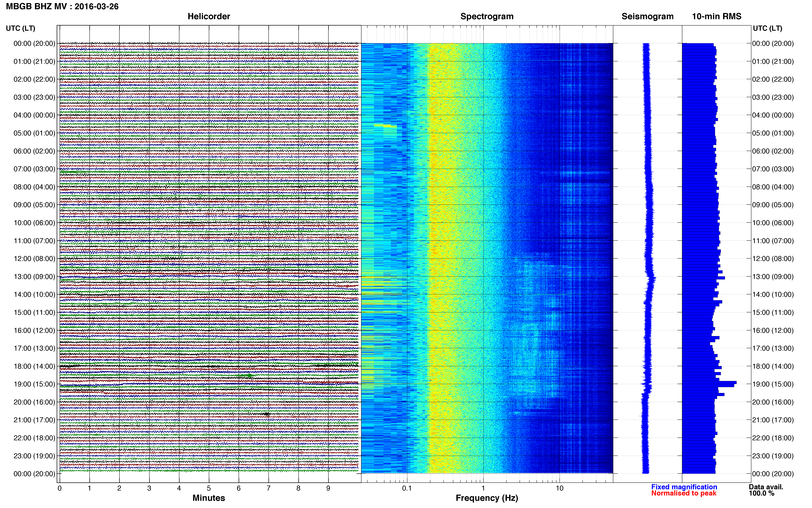Click the 'Frequency (Hz)' axis title
The width and height of the screenshot is (812, 508).
click(487, 498)
